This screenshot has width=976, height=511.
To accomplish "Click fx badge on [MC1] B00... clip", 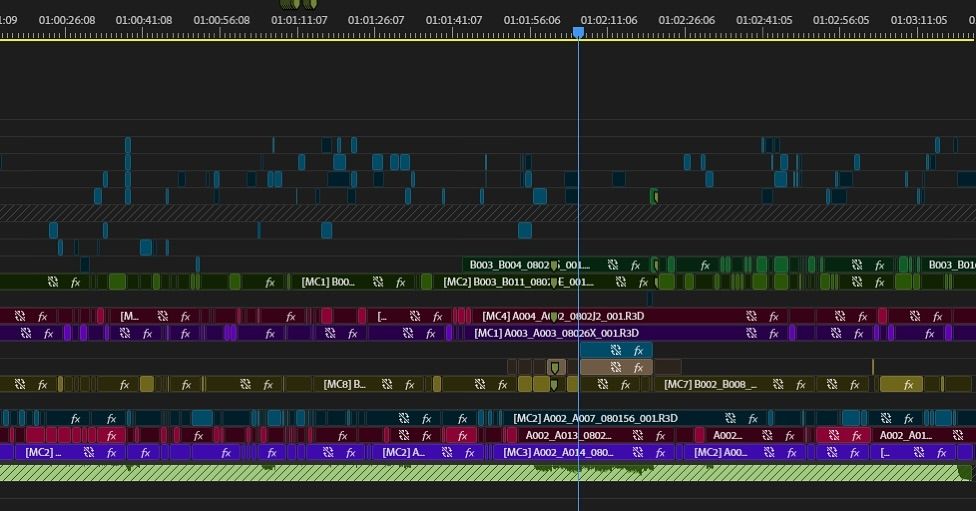I will pos(401,283).
